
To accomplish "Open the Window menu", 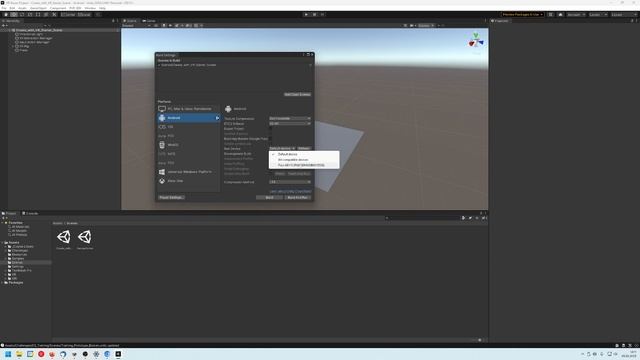I will point(90,8).
